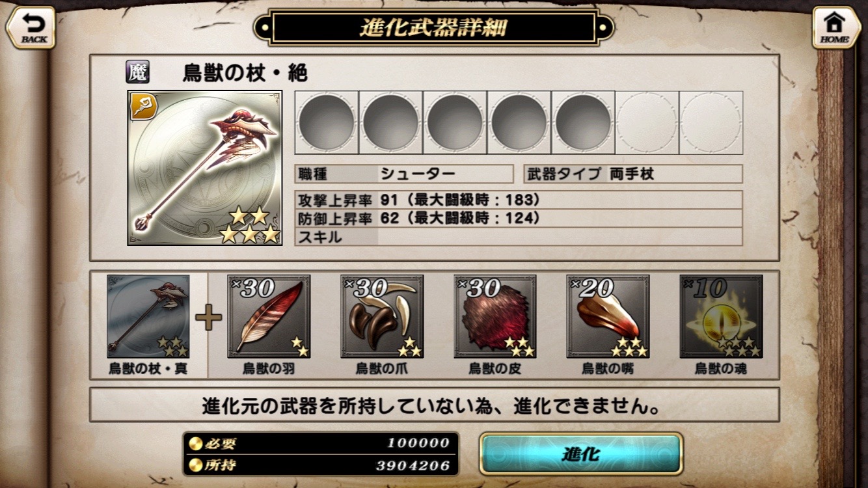Tap the 鳥獣の嘴 beak material icon
The image size is (868, 488).
[608, 316]
